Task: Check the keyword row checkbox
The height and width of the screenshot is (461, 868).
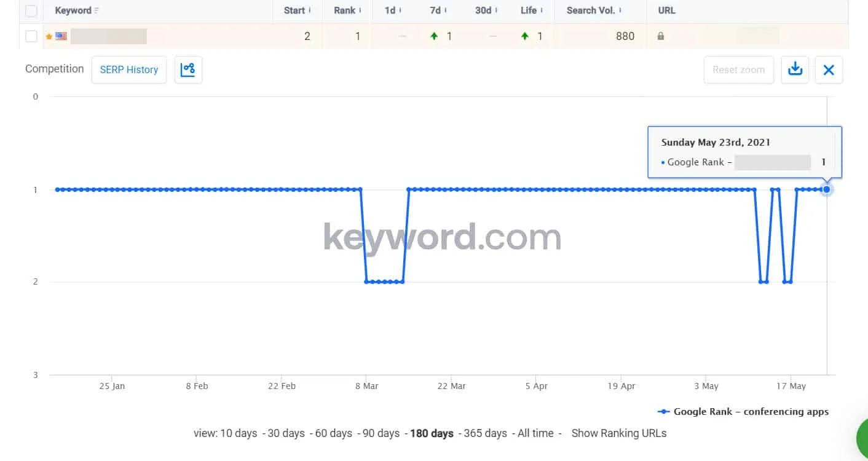Action: click(31, 36)
